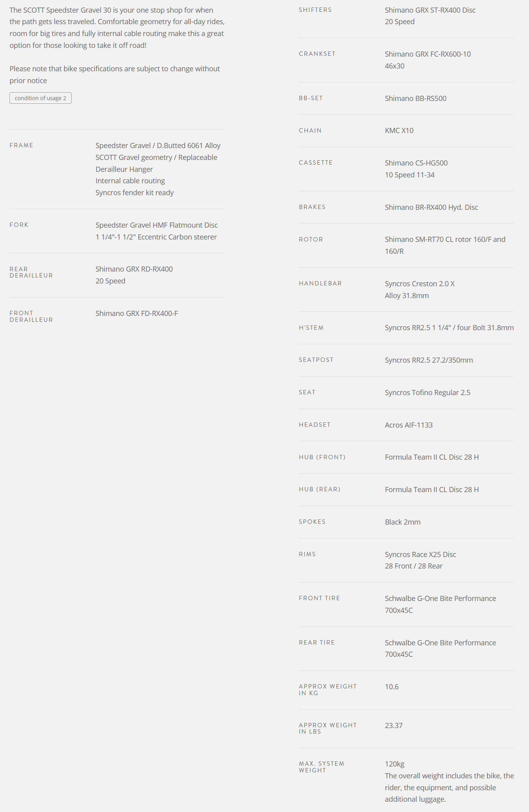
Task: Click the condition of usage 2 button
Action: [x=40, y=98]
